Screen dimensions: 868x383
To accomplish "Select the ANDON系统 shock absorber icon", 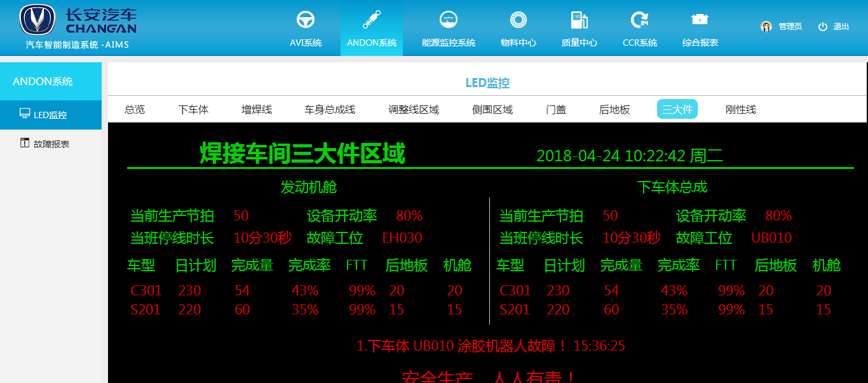I will [372, 20].
